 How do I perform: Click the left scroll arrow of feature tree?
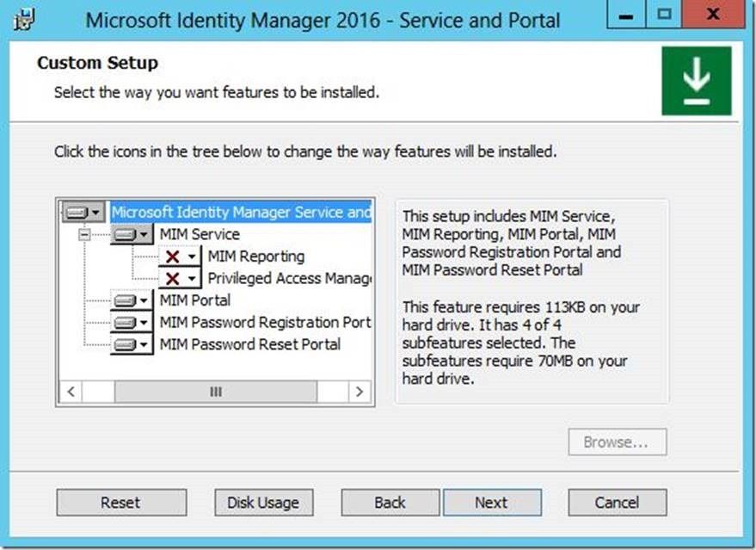pos(71,392)
